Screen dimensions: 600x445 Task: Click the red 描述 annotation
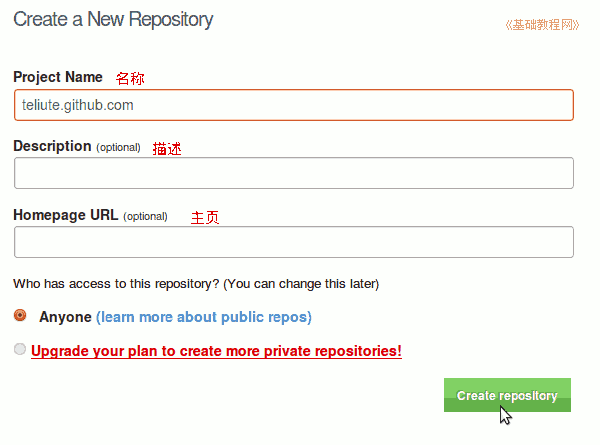point(167,148)
